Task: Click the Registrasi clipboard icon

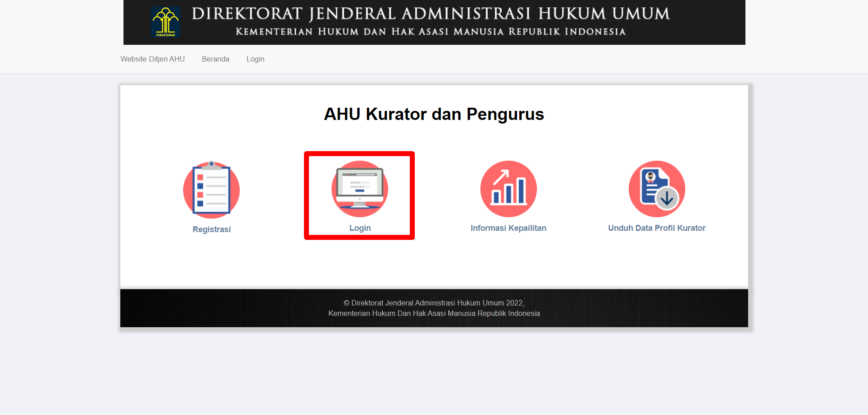Action: coord(211,190)
